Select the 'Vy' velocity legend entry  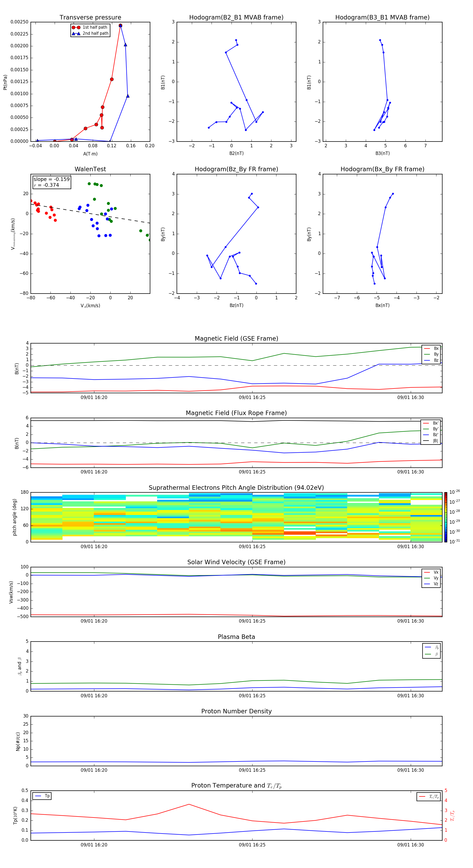pyautogui.click(x=431, y=578)
